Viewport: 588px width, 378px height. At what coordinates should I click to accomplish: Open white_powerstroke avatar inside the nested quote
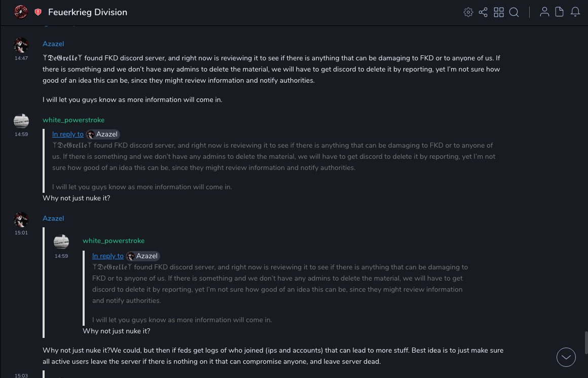pyautogui.click(x=61, y=242)
